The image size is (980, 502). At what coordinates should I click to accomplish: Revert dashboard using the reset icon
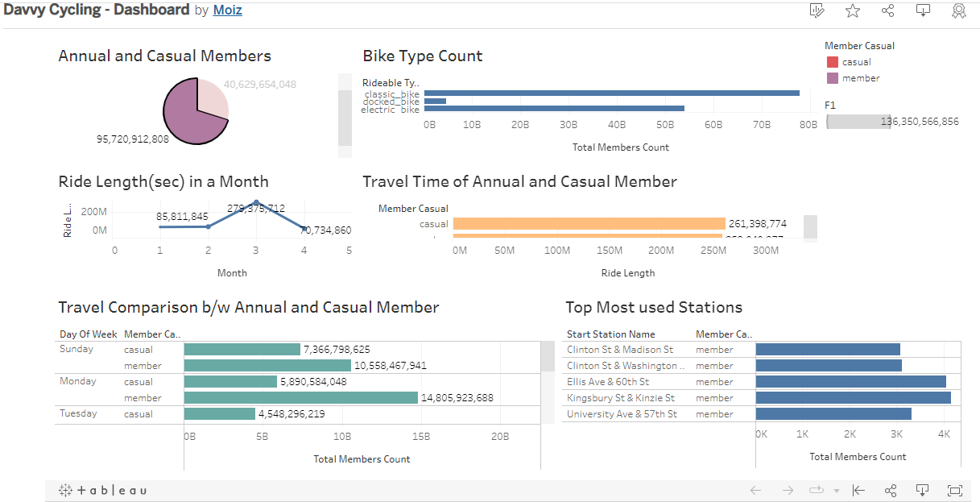pyautogui.click(x=858, y=490)
